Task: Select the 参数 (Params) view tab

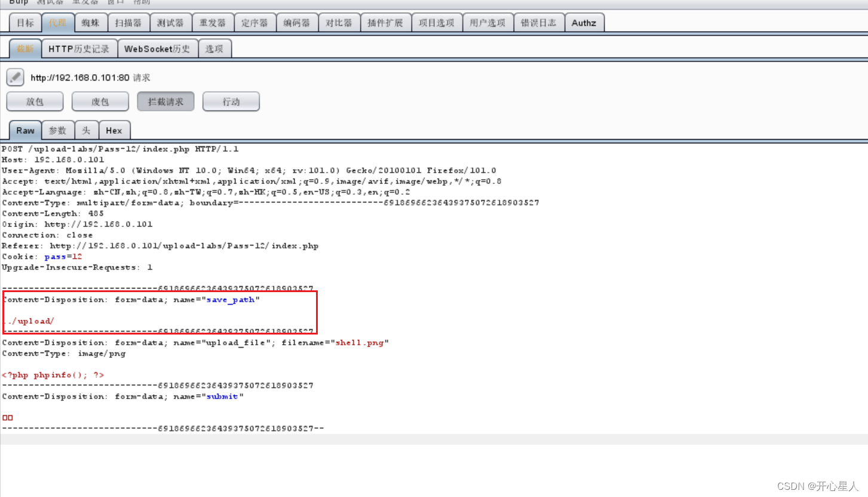Action: [x=58, y=130]
